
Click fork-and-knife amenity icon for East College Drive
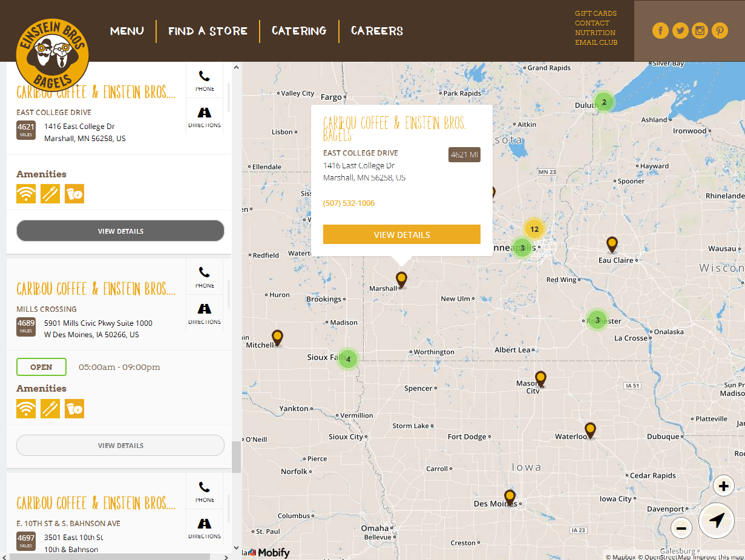[50, 194]
